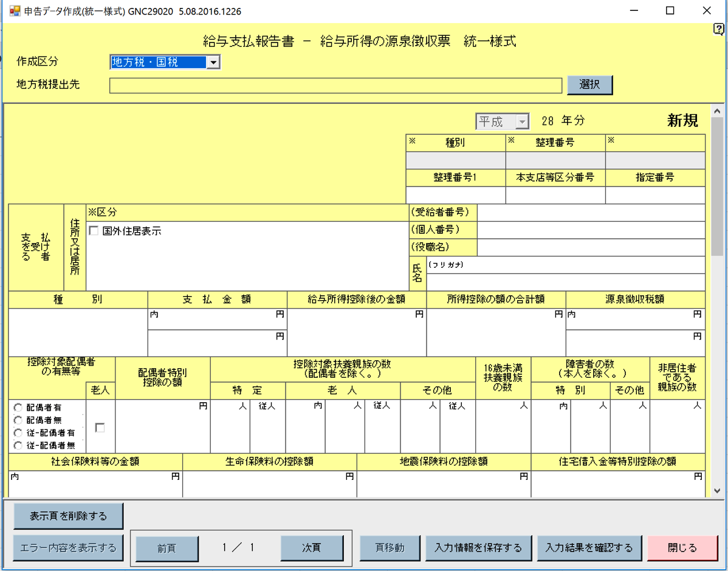The width and height of the screenshot is (728, 571).
Task: Click the page counter 1 / 1
Action: (238, 548)
